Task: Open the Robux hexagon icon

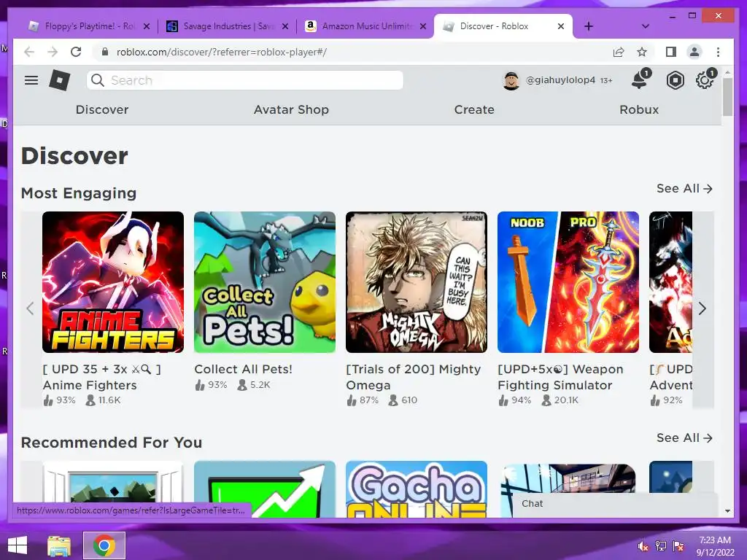Action: click(675, 80)
